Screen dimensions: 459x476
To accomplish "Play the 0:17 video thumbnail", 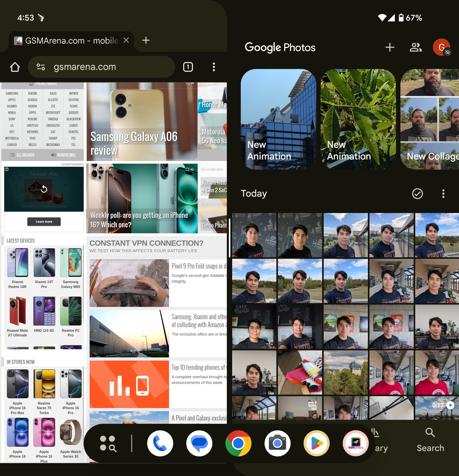I will coord(437,408).
